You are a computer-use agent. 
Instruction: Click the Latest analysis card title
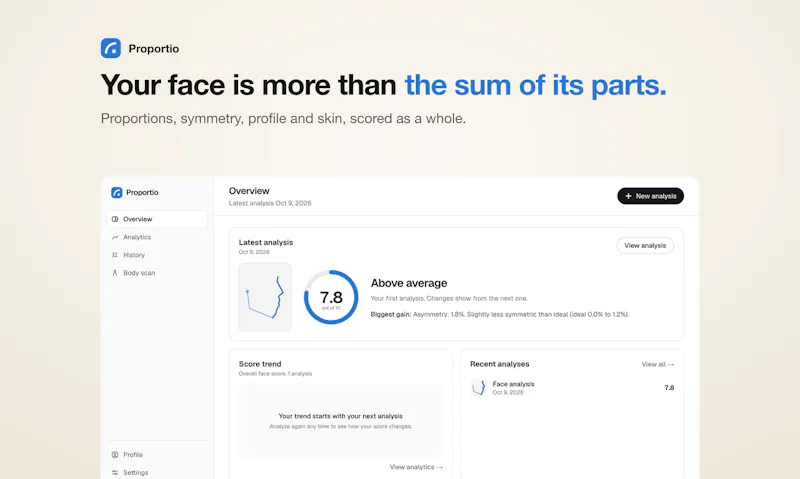click(266, 242)
